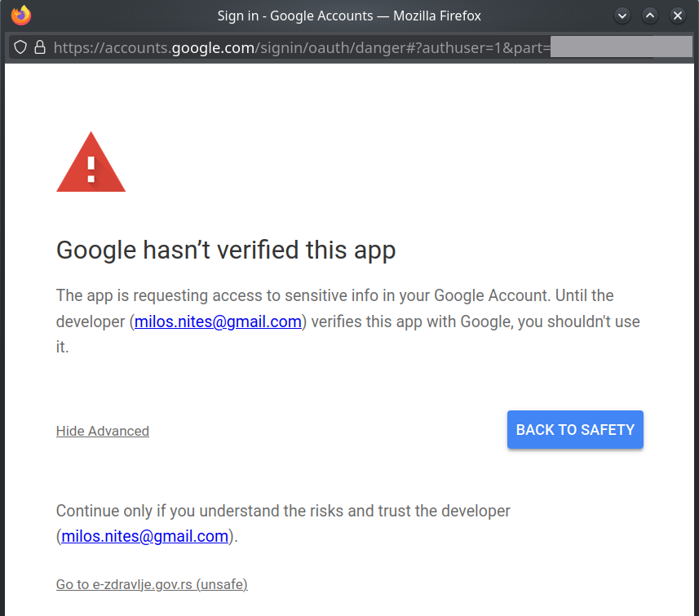Click google.com domain in the address bar
Image resolution: width=699 pixels, height=616 pixels.
click(213, 47)
